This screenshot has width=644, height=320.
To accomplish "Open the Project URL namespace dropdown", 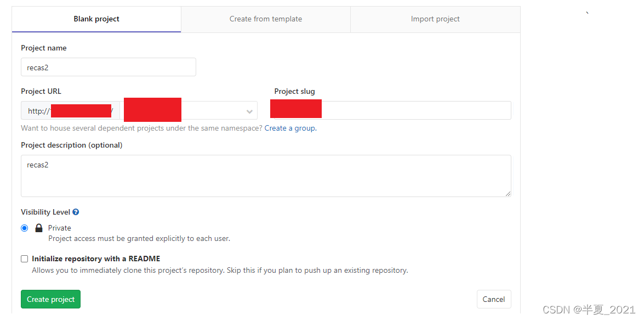I will pyautogui.click(x=189, y=111).
